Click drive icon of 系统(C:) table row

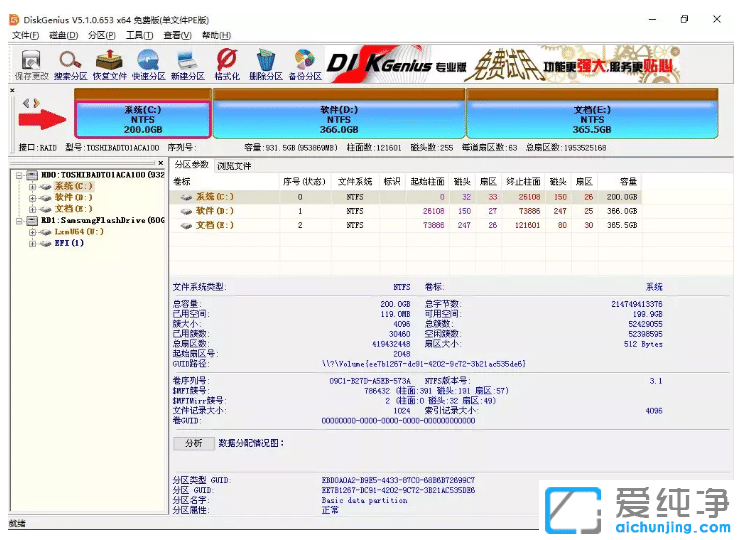pos(187,197)
